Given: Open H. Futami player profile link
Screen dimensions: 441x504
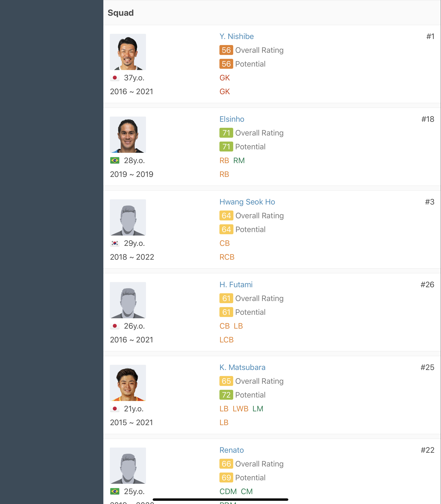Looking at the screenshot, I should [x=236, y=285].
